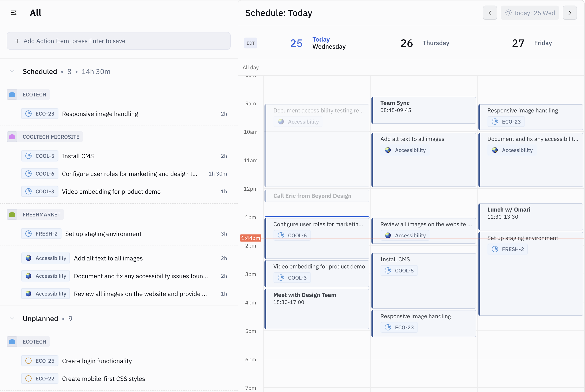585x392 pixels.
Task: Click the COOLTECH MICROSITE purple project icon
Action: tap(12, 137)
